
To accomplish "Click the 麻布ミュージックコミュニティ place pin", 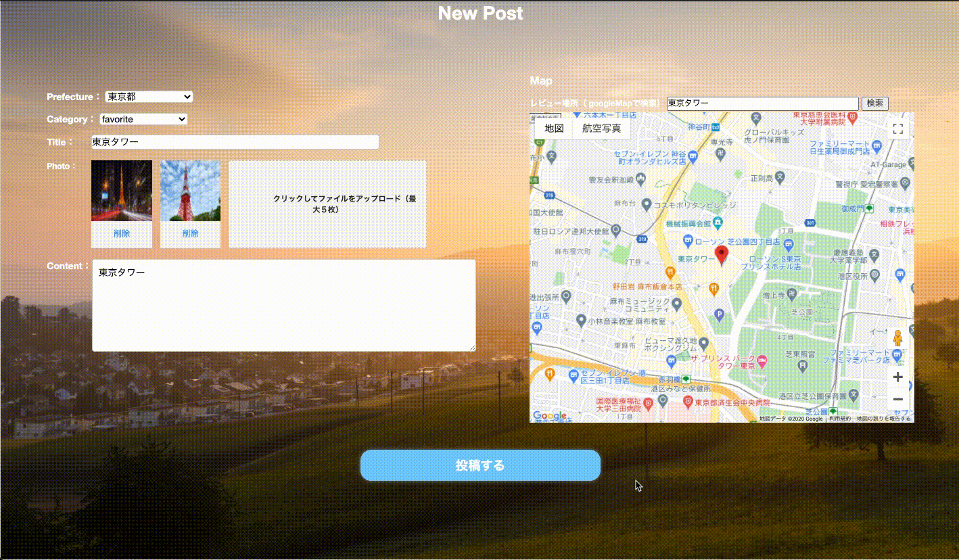I will coord(677,303).
